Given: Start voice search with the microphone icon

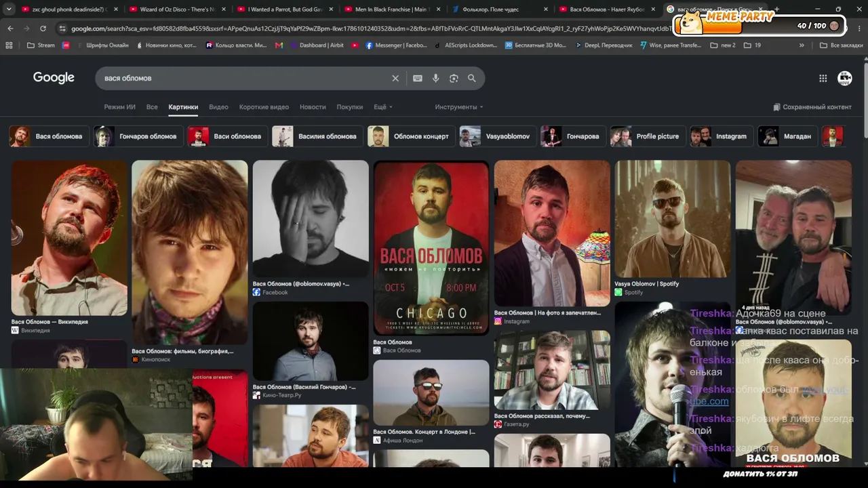Looking at the screenshot, I should point(435,78).
